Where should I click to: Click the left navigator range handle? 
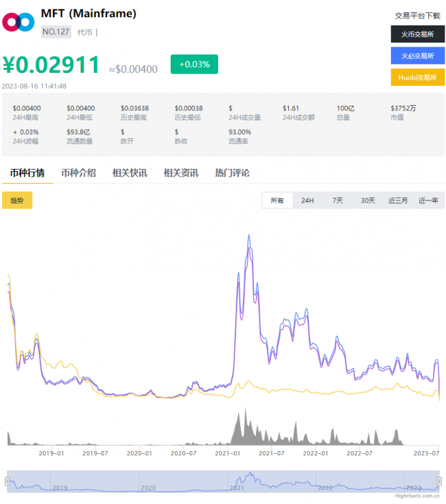point(7,481)
